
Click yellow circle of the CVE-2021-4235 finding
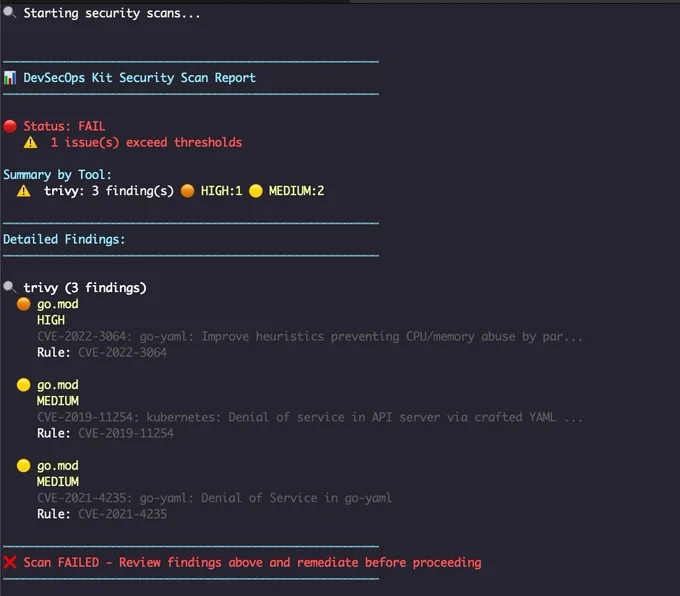[x=23, y=465]
